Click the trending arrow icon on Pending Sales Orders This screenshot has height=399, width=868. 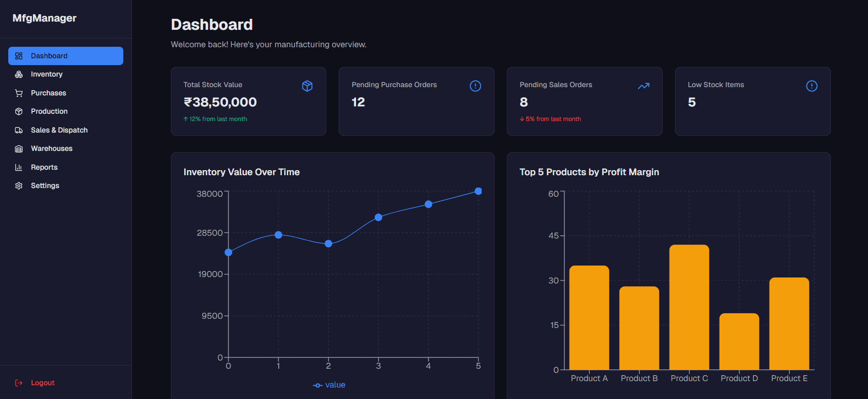pos(643,86)
